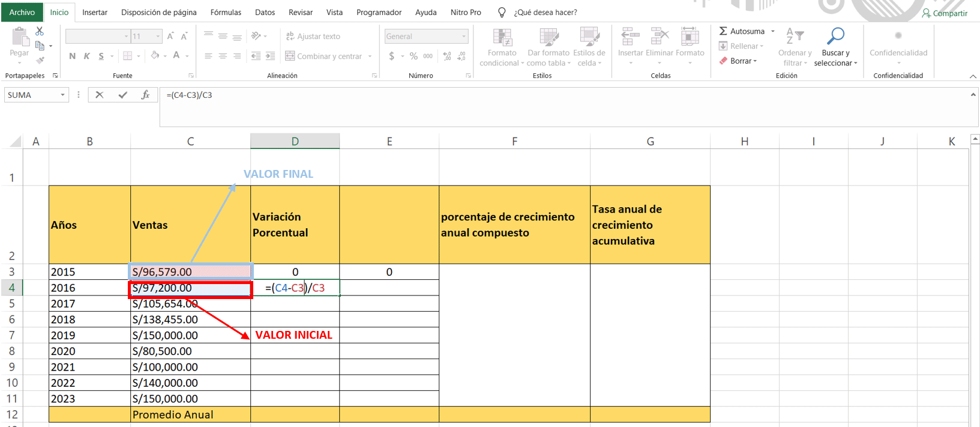Viewport: 980px width, 427px height.
Task: Click the accounting dollar format icon
Action: pyautogui.click(x=391, y=56)
